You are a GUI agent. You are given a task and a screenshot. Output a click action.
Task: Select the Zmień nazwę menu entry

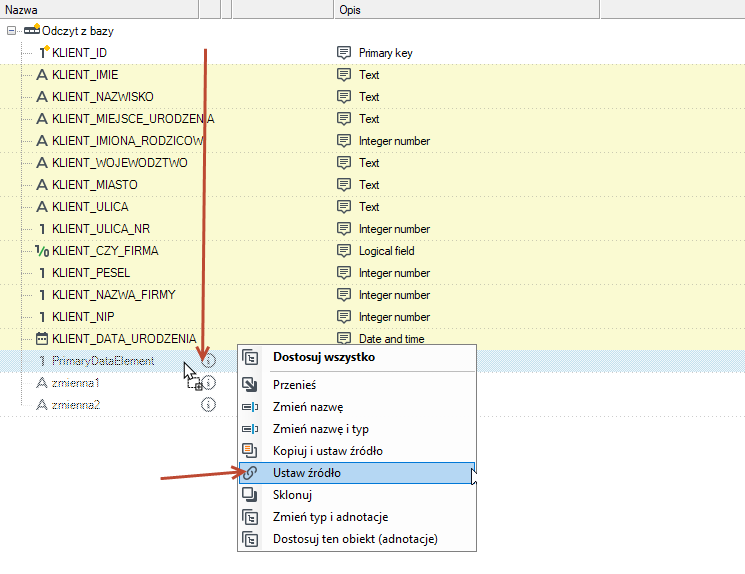click(357, 407)
